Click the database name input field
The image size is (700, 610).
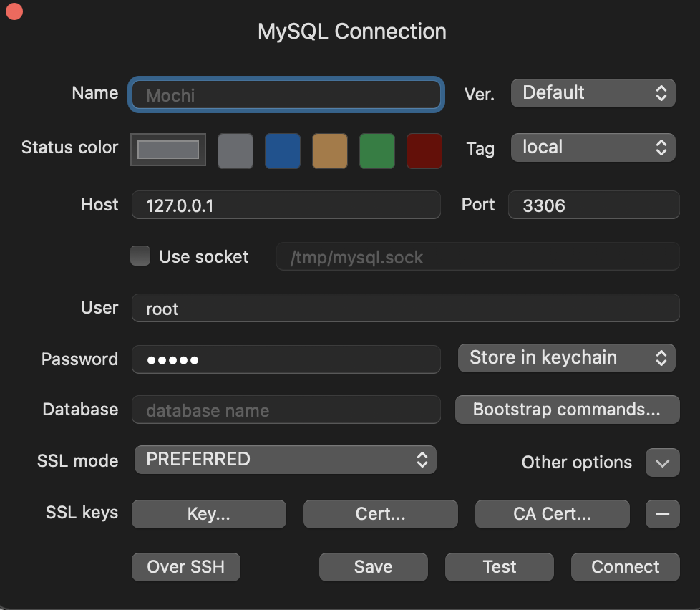tap(286, 410)
